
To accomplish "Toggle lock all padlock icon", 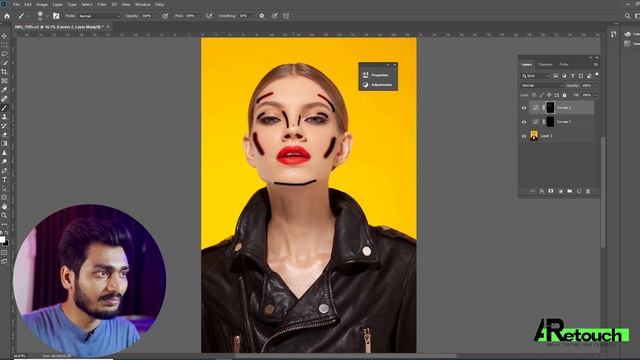I will click(564, 95).
